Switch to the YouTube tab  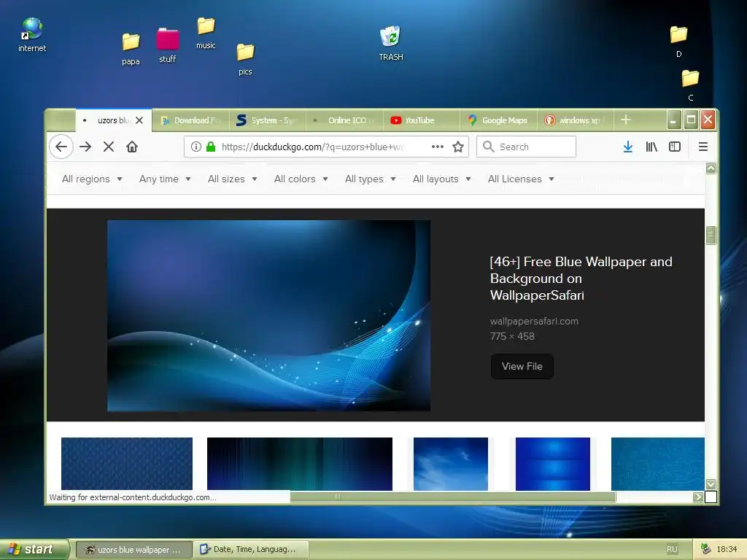click(421, 120)
